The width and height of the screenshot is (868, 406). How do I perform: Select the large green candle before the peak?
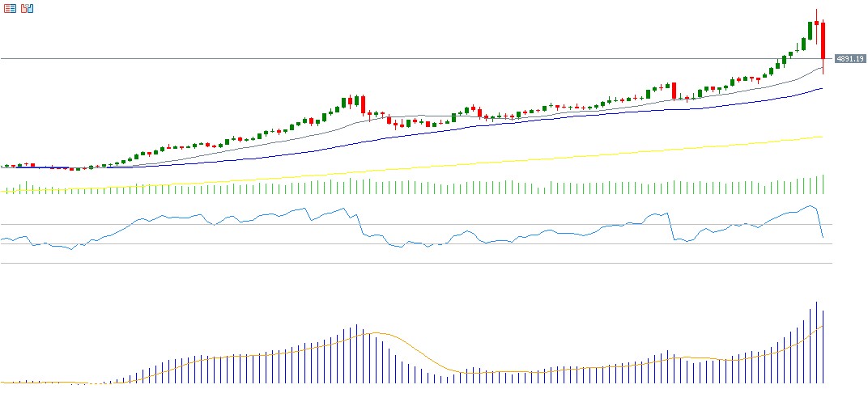tap(810, 31)
